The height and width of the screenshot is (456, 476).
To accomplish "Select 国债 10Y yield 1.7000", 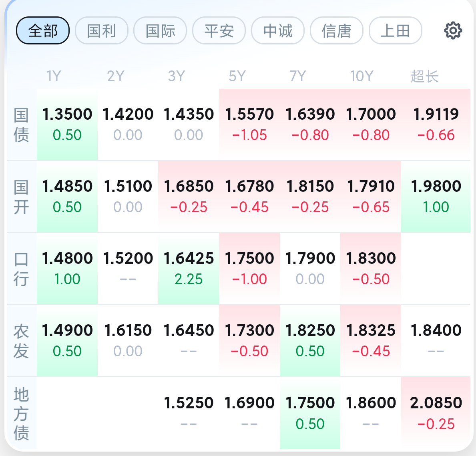I will pos(371,125).
